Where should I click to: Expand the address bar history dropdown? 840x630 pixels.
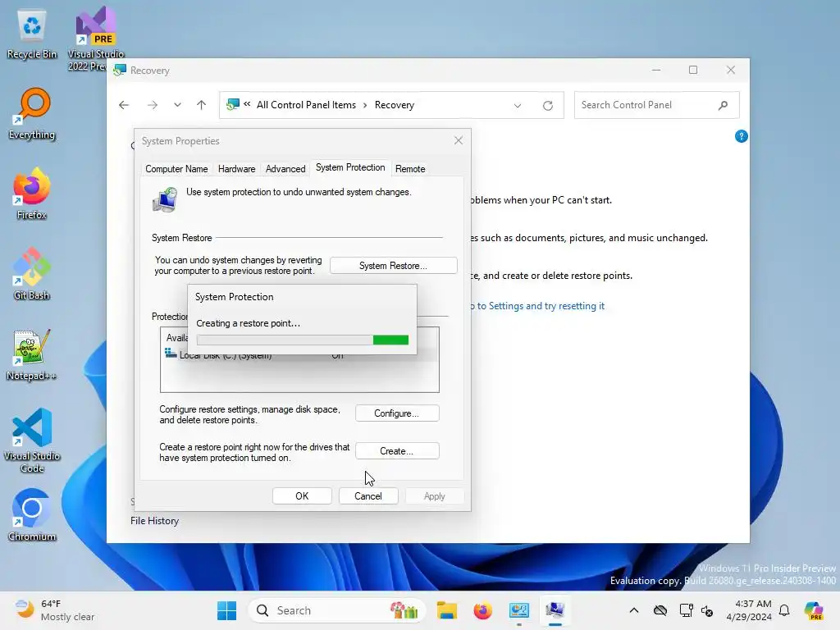coord(518,106)
